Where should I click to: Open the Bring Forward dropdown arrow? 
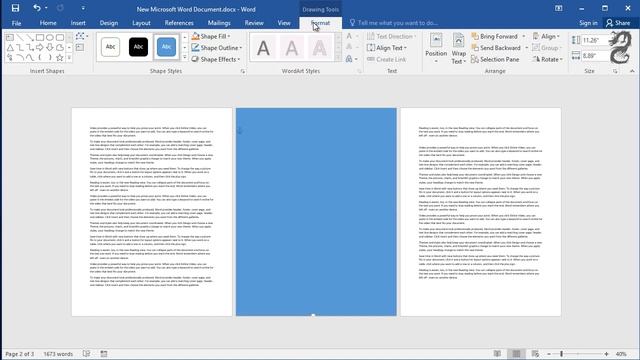[524, 36]
